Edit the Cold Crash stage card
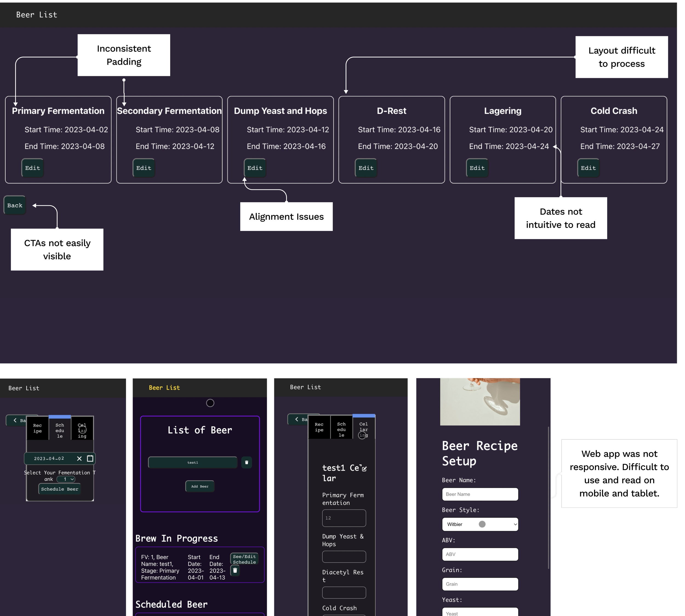The height and width of the screenshot is (616, 685). [588, 168]
